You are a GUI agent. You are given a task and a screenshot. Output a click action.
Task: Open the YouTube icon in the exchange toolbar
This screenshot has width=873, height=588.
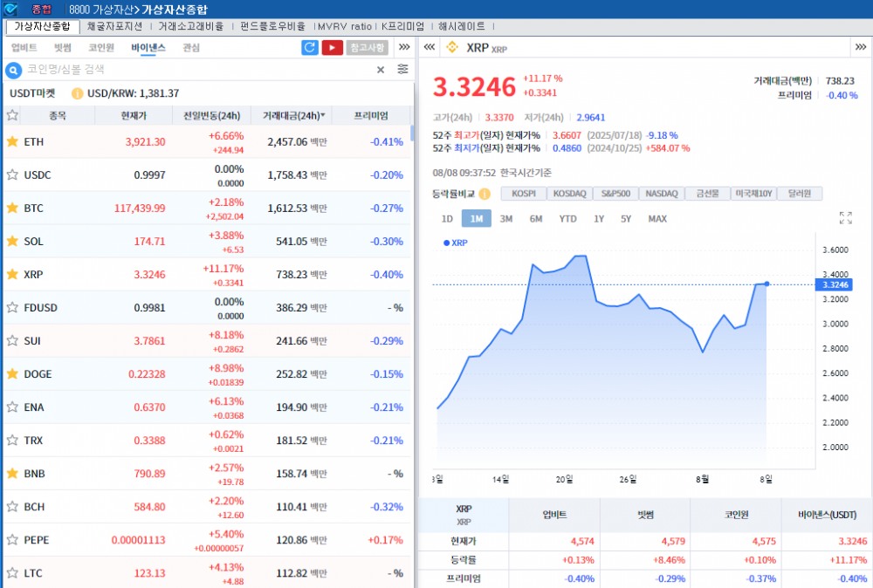click(x=333, y=47)
